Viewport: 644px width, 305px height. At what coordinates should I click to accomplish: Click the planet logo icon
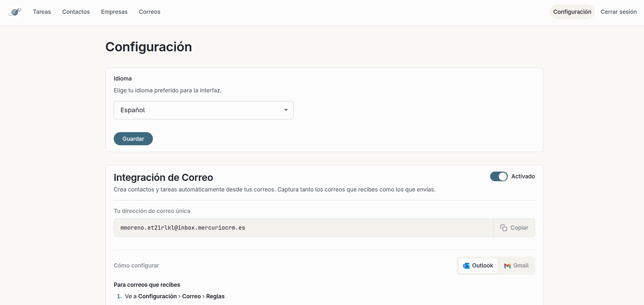pyautogui.click(x=15, y=12)
